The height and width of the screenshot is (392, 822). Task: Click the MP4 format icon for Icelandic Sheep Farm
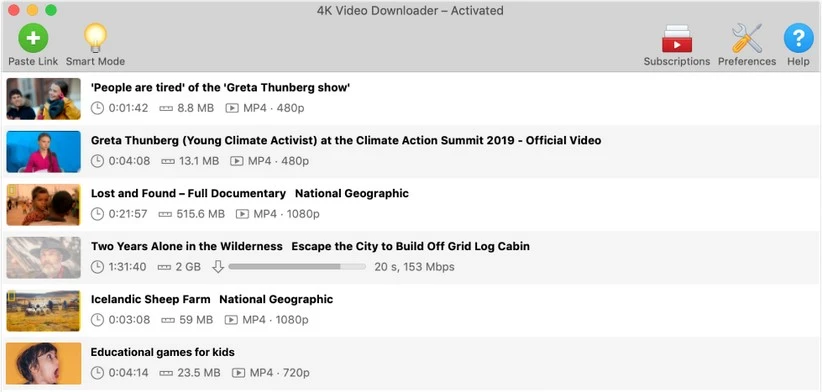231,320
